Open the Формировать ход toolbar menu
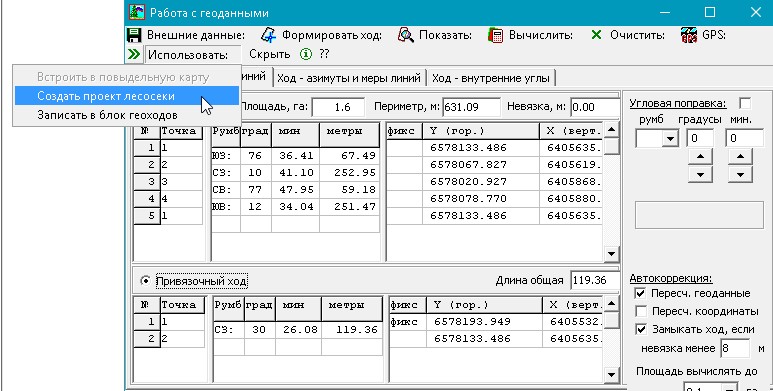 coord(332,36)
